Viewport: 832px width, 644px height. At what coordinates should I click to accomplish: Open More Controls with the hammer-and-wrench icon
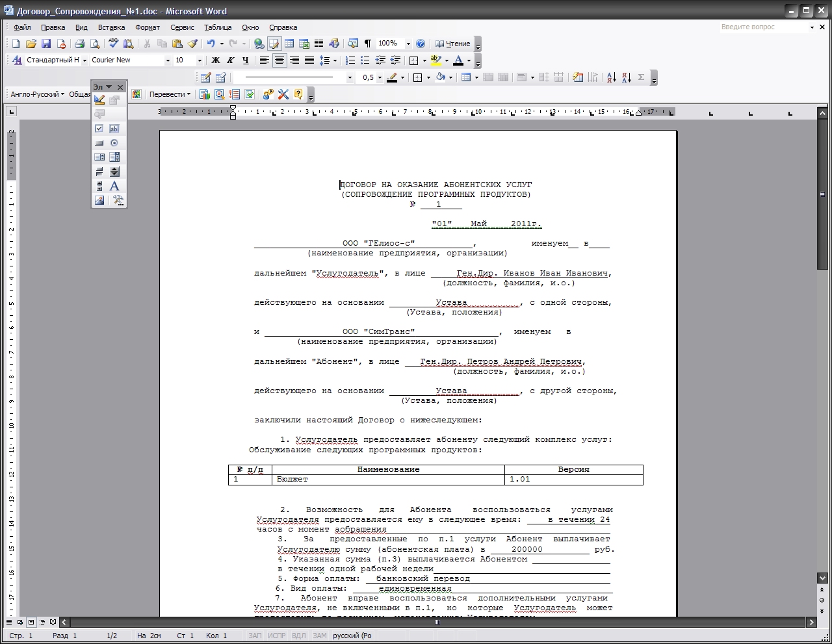point(118,200)
